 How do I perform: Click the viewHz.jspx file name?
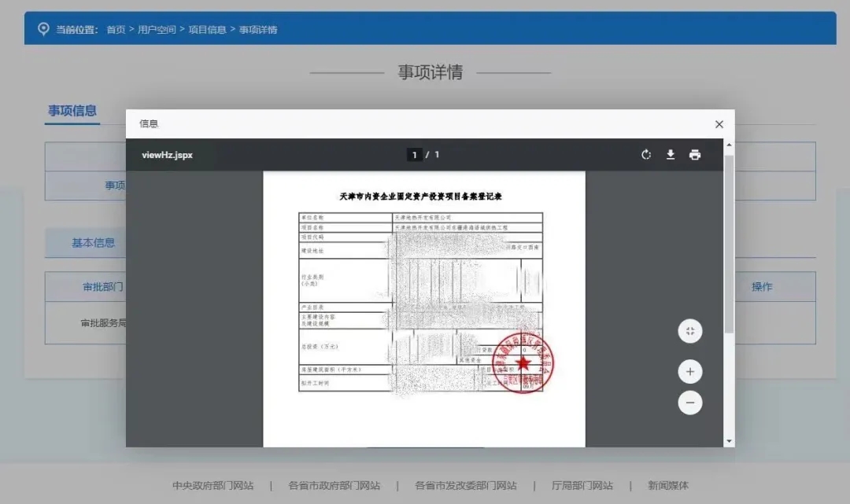click(x=167, y=155)
